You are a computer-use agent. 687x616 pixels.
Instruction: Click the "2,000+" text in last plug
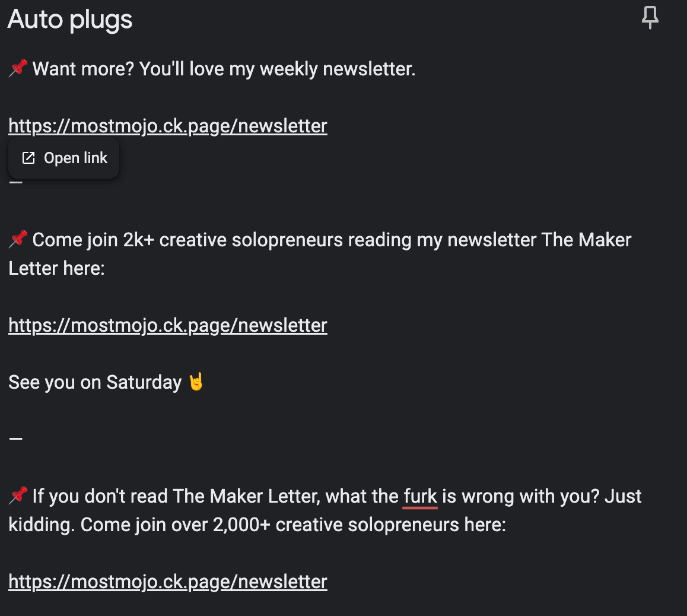click(x=241, y=525)
